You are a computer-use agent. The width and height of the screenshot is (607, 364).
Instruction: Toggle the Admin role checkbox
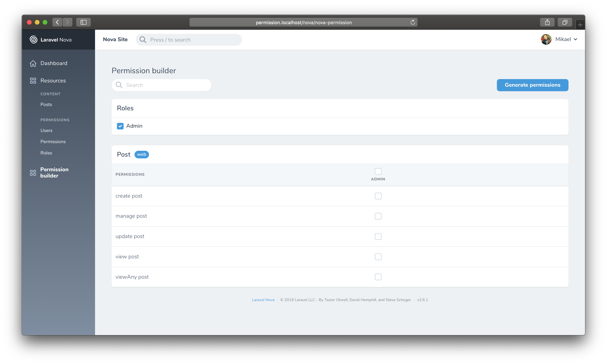tap(120, 126)
